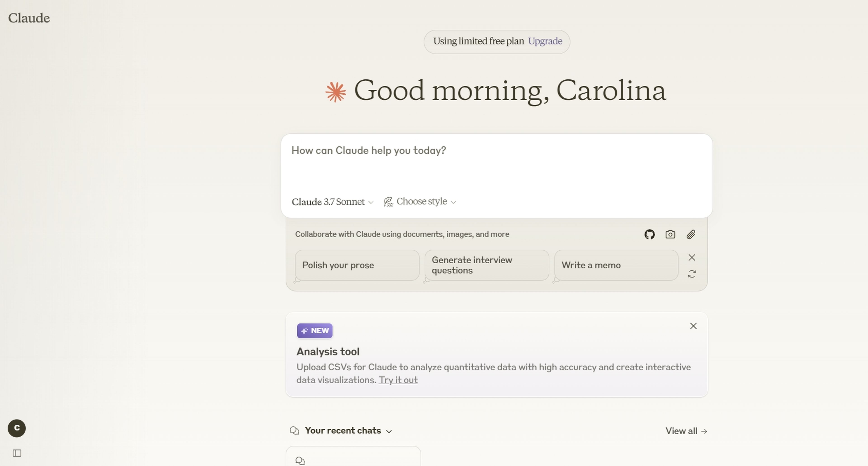
Task: Close the Analysis tool announcement card
Action: (693, 326)
